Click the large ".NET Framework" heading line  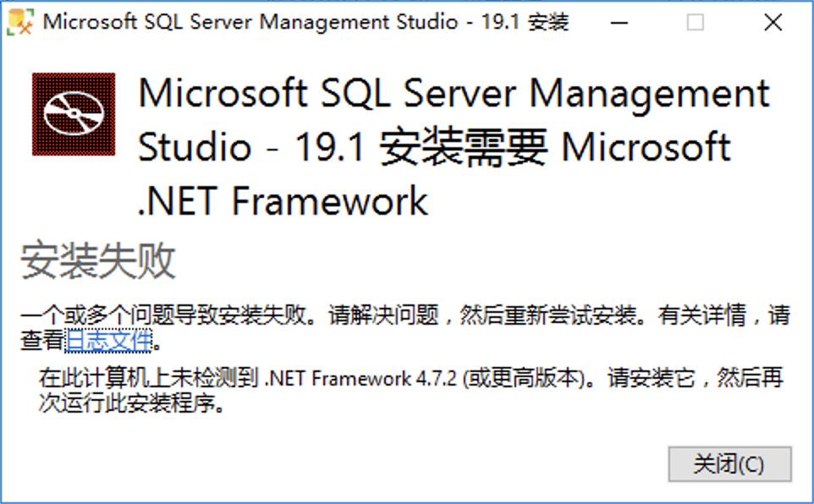pos(283,201)
